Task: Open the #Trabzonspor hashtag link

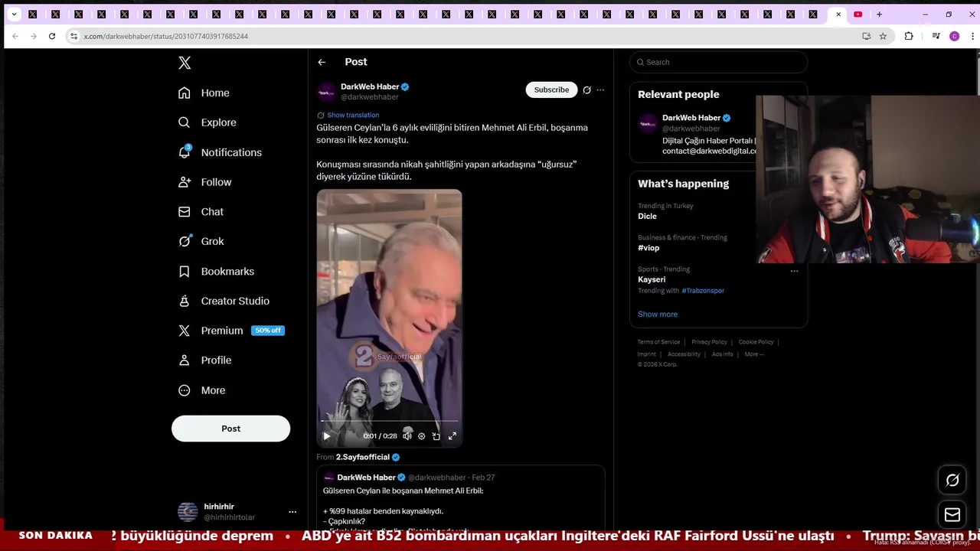Action: (x=703, y=291)
